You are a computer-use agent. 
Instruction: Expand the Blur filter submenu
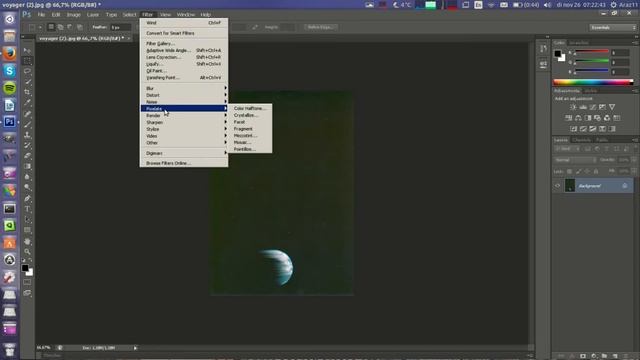(184, 88)
